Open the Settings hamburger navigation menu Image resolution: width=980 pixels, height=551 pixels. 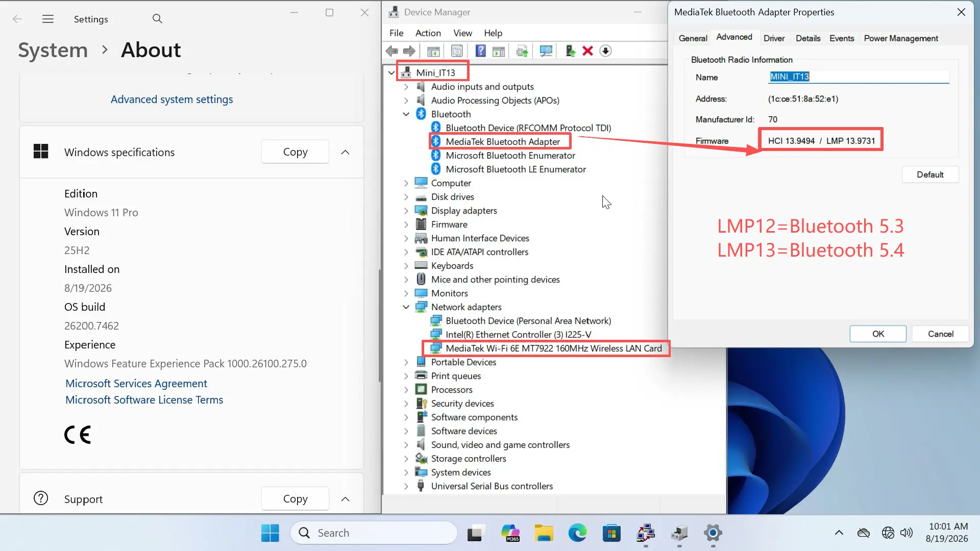pos(48,19)
